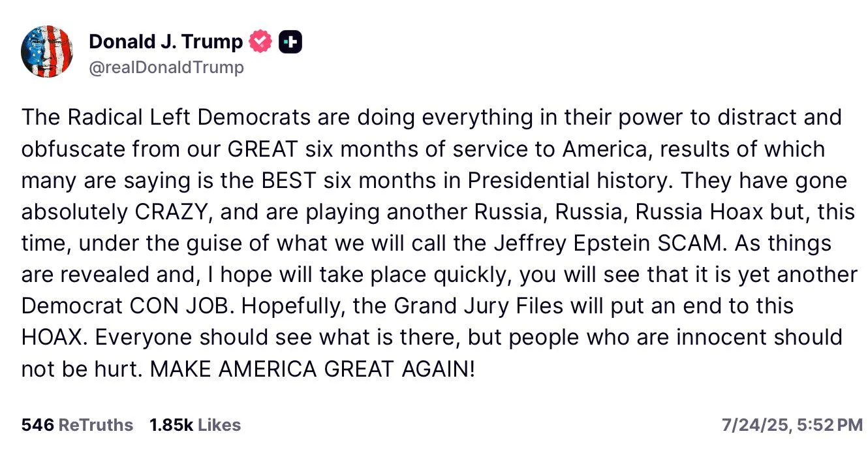The height and width of the screenshot is (455, 868).
Task: Visit the @realDonaldTrump handle link
Action: pyautogui.click(x=166, y=67)
